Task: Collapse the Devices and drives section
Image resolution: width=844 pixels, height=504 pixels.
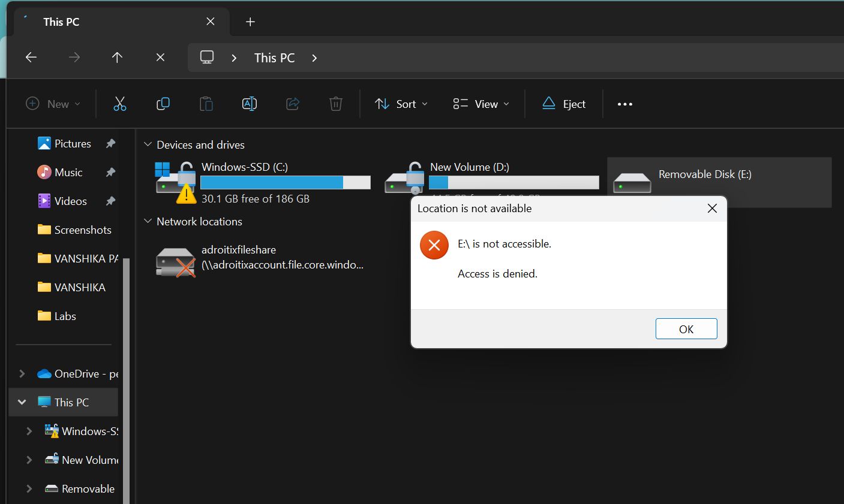Action: (x=148, y=144)
